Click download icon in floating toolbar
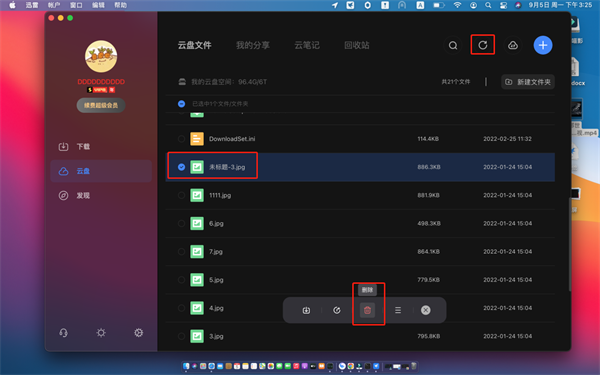 click(x=306, y=310)
